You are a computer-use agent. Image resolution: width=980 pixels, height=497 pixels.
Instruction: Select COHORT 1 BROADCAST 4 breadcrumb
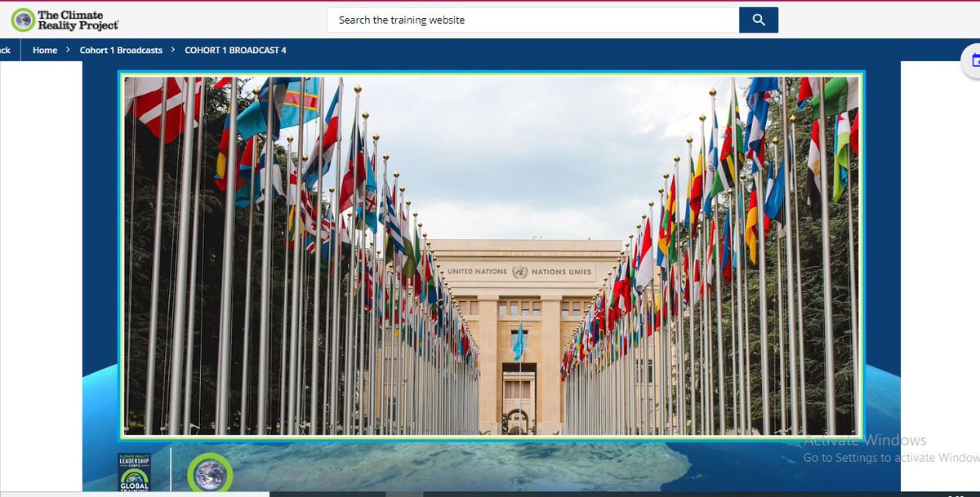(x=235, y=51)
